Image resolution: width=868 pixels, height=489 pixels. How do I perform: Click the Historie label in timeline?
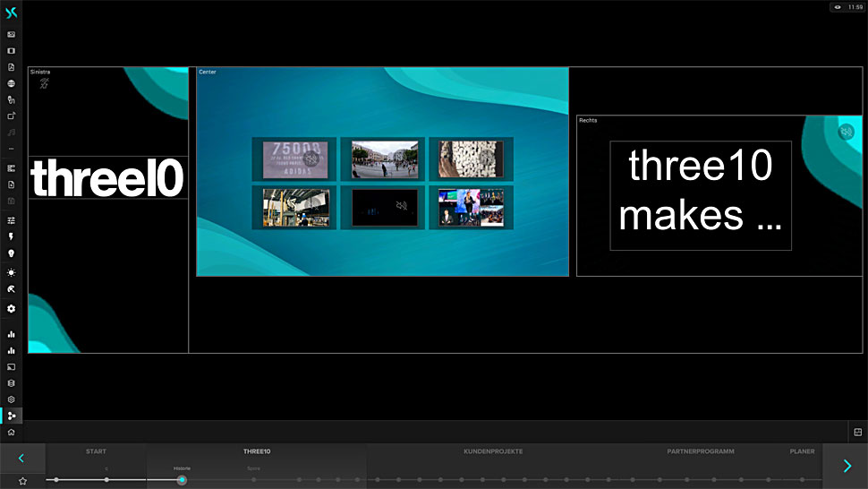[x=182, y=468]
